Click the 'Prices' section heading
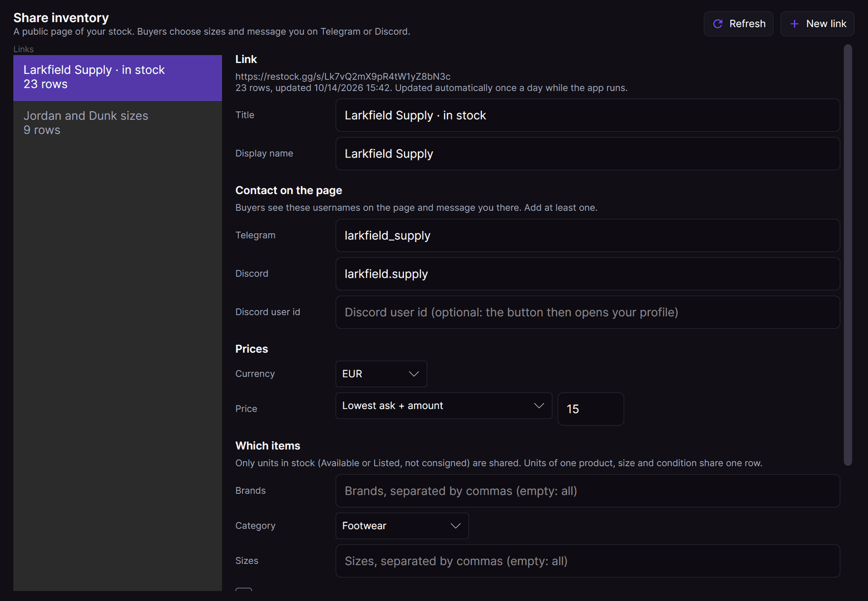Screen dimensions: 868x601 [x=251, y=349]
